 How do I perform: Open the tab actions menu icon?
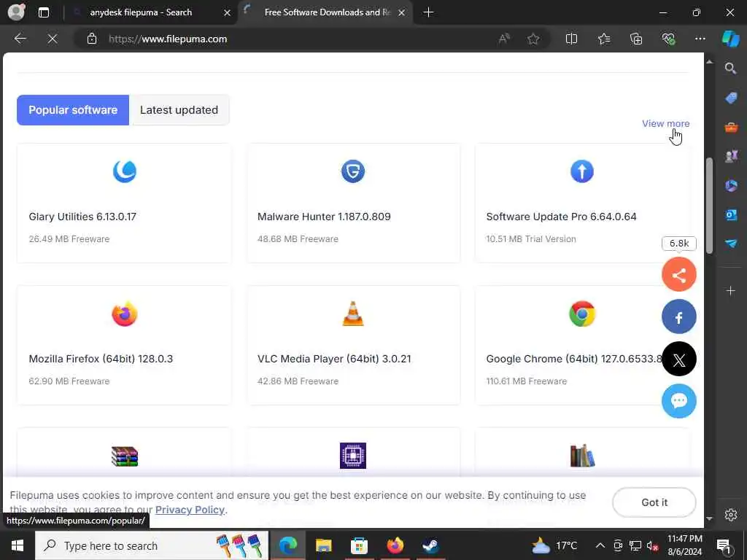44,12
